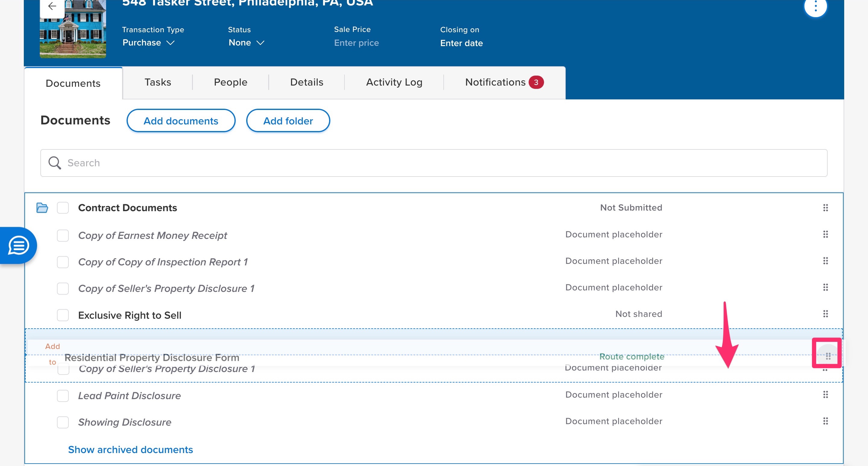Click the Add documents button

click(x=181, y=121)
